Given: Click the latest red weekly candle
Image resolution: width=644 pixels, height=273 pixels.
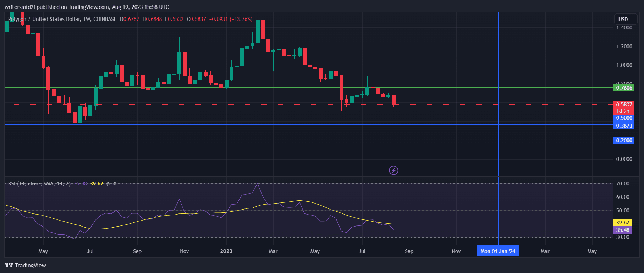Looking at the screenshot, I should (393, 100).
